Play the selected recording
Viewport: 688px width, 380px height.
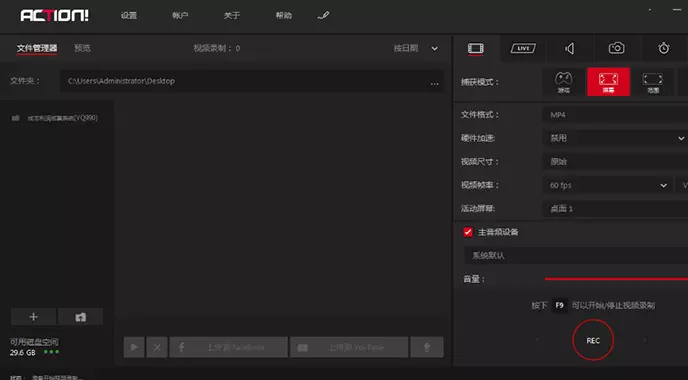point(134,348)
